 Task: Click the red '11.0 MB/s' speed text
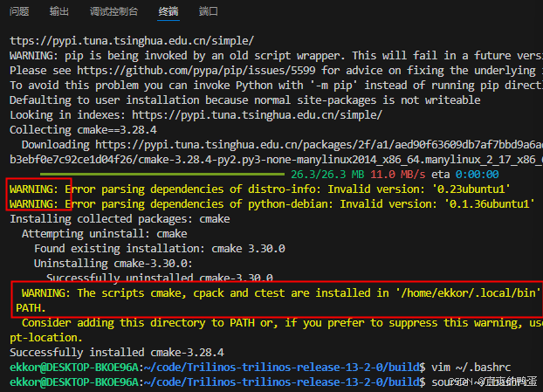point(397,175)
